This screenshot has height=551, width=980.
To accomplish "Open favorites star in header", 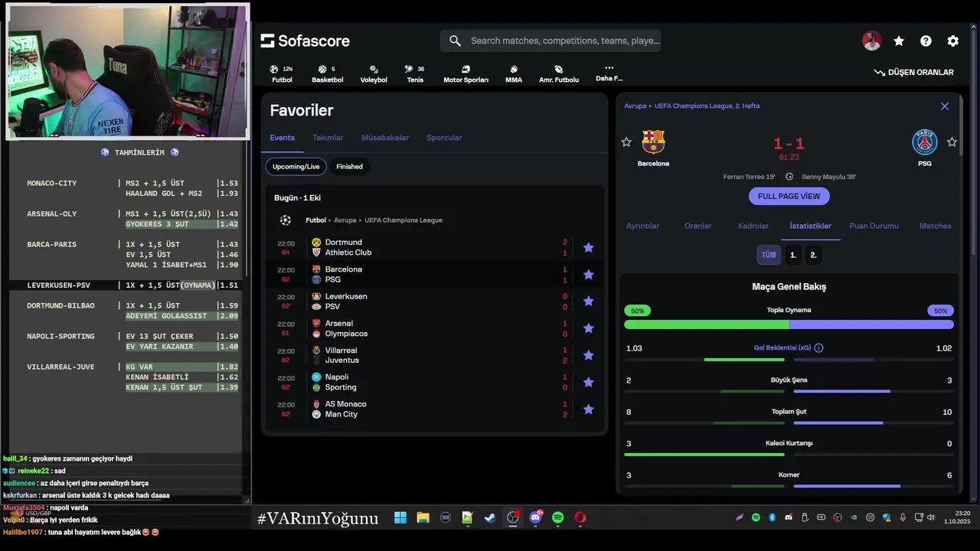I will click(899, 41).
